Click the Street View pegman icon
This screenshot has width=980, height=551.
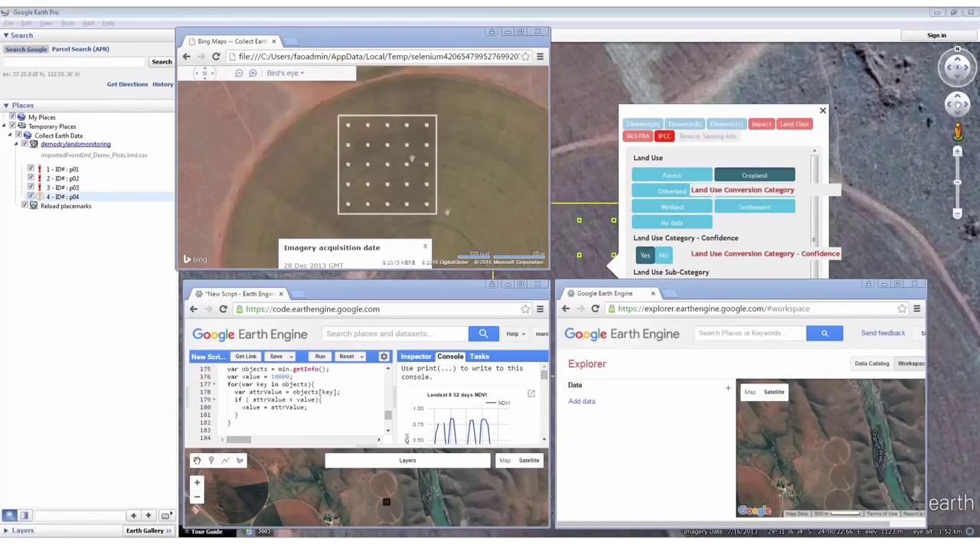click(x=957, y=132)
